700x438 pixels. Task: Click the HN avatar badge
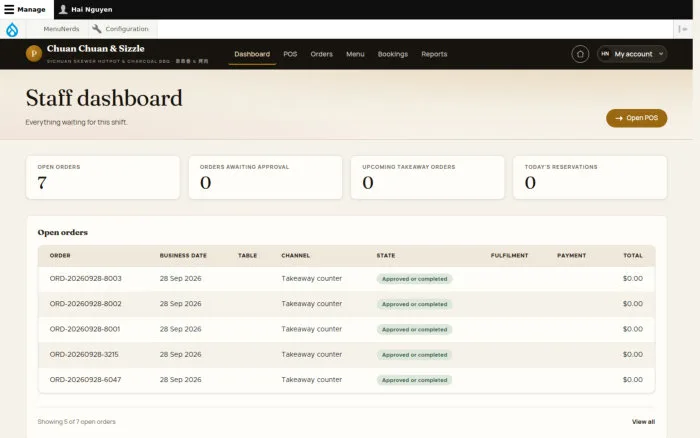[605, 54]
